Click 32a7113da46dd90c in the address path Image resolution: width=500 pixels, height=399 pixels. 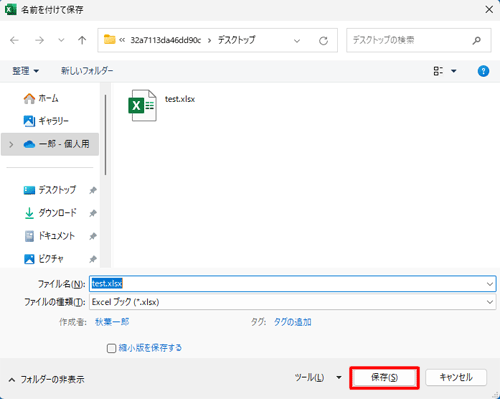pos(166,40)
